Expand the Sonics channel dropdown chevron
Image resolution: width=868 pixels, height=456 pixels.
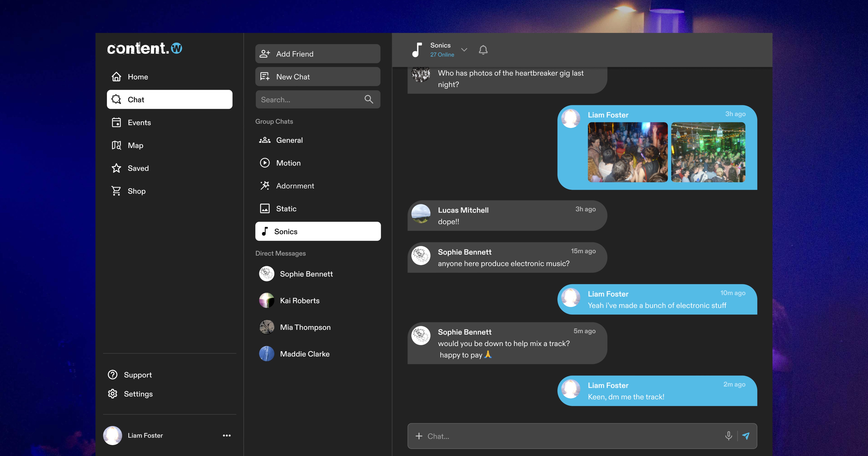point(464,50)
